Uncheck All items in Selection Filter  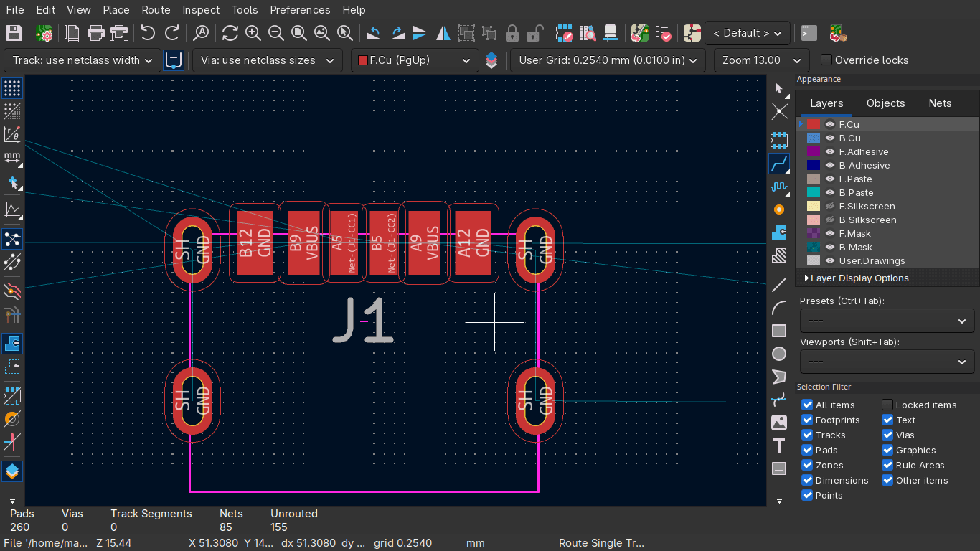coord(807,405)
